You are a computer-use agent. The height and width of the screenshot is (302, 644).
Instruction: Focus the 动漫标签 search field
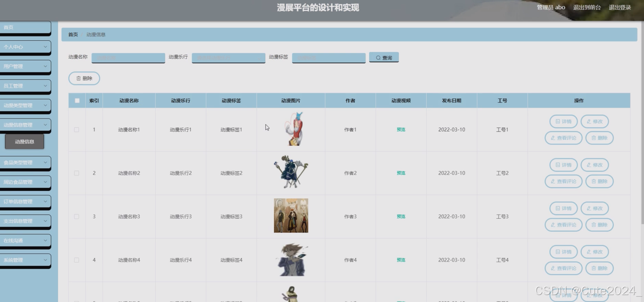click(329, 58)
